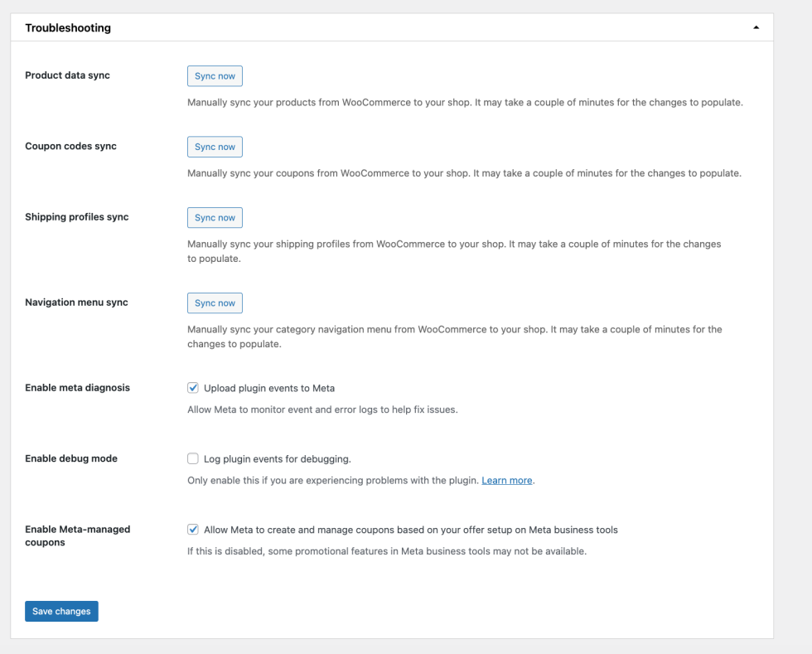Save changes with the blue button

[x=61, y=612]
